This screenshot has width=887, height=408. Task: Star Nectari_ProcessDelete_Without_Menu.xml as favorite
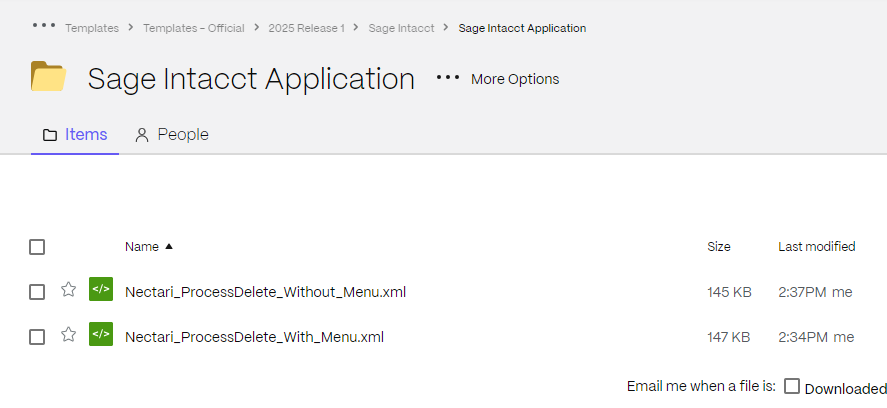[68, 290]
